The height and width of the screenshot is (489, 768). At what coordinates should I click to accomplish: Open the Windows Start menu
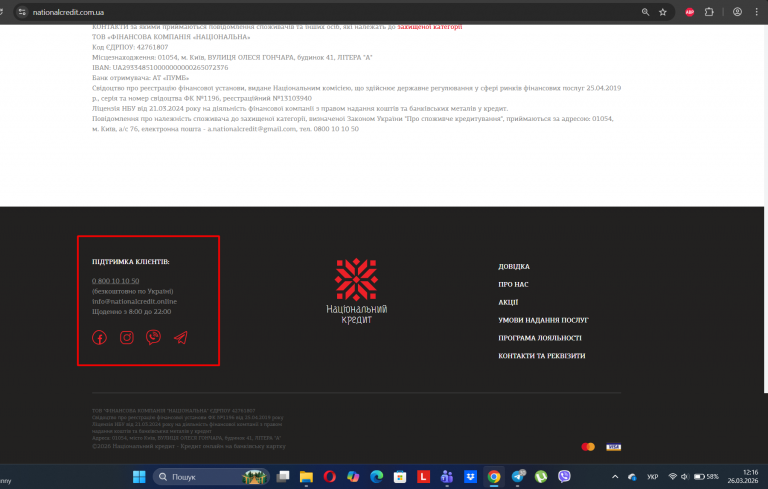click(139, 477)
